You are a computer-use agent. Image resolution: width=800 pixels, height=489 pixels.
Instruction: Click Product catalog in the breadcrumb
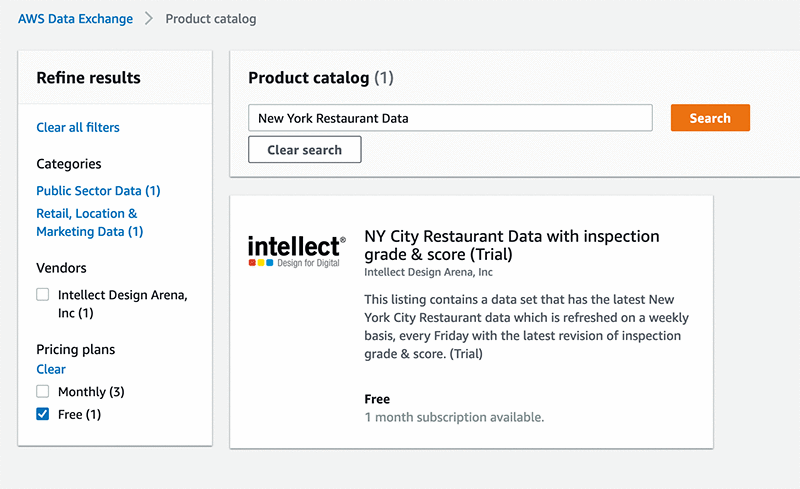(211, 19)
